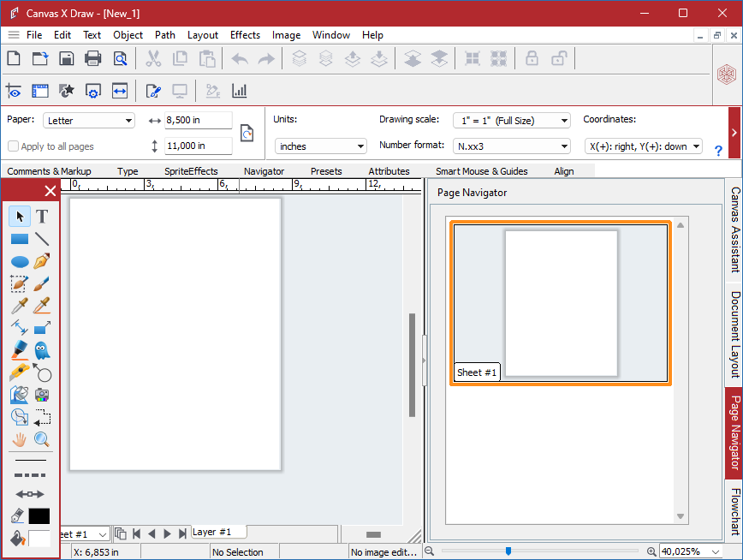The height and width of the screenshot is (560, 743).
Task: Click the zoom in magnifier icon
Action: point(651,551)
